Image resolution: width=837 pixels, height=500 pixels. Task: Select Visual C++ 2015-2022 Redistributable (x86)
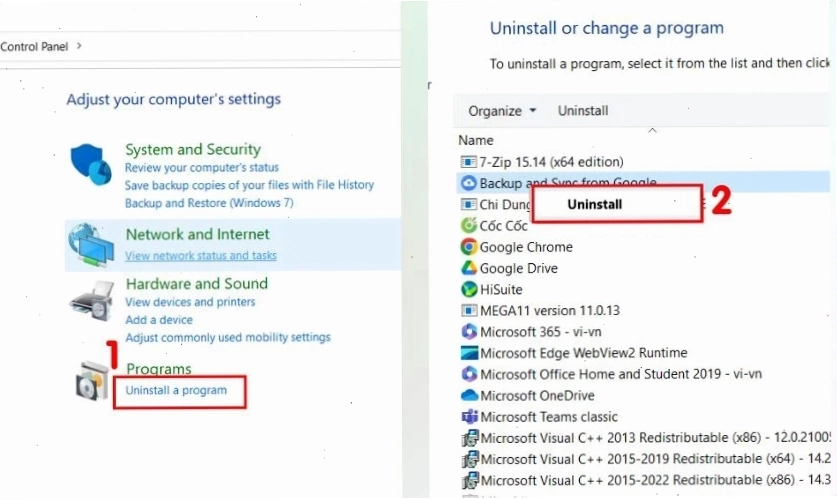click(x=656, y=480)
